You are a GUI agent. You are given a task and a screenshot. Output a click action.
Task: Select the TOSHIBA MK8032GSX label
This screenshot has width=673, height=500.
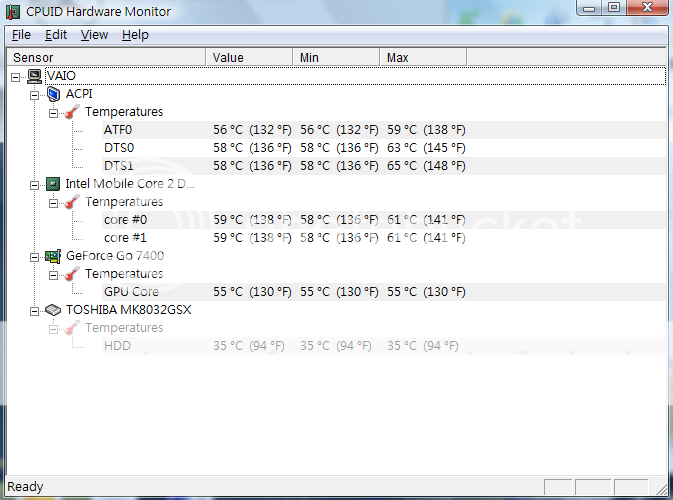pyautogui.click(x=128, y=310)
